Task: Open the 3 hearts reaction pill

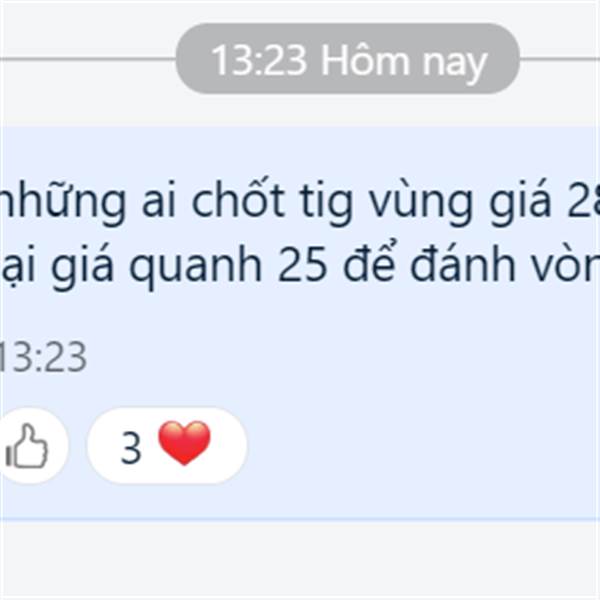Action: pyautogui.click(x=167, y=445)
